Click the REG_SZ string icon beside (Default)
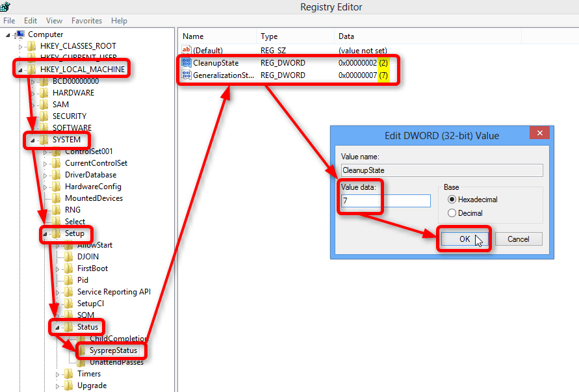 point(187,50)
